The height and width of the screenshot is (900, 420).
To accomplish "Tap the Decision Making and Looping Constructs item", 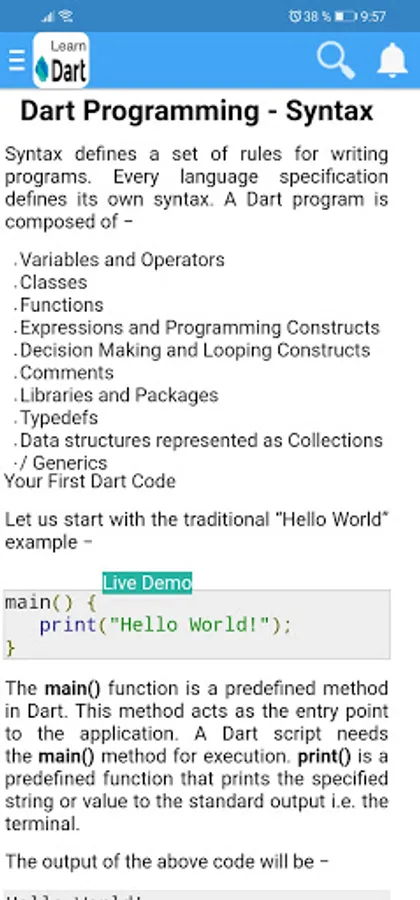I will 195,350.
